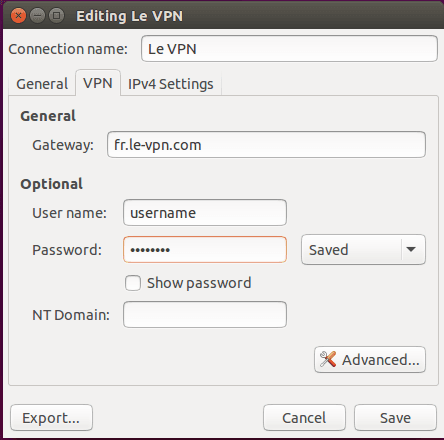The width and height of the screenshot is (444, 440).
Task: Open the Advanced... VPN options
Action: click(370, 359)
